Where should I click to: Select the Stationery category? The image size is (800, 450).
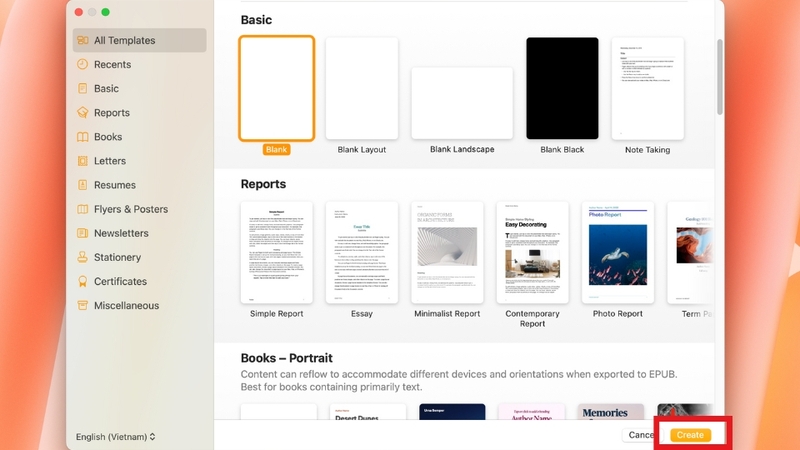139,257
